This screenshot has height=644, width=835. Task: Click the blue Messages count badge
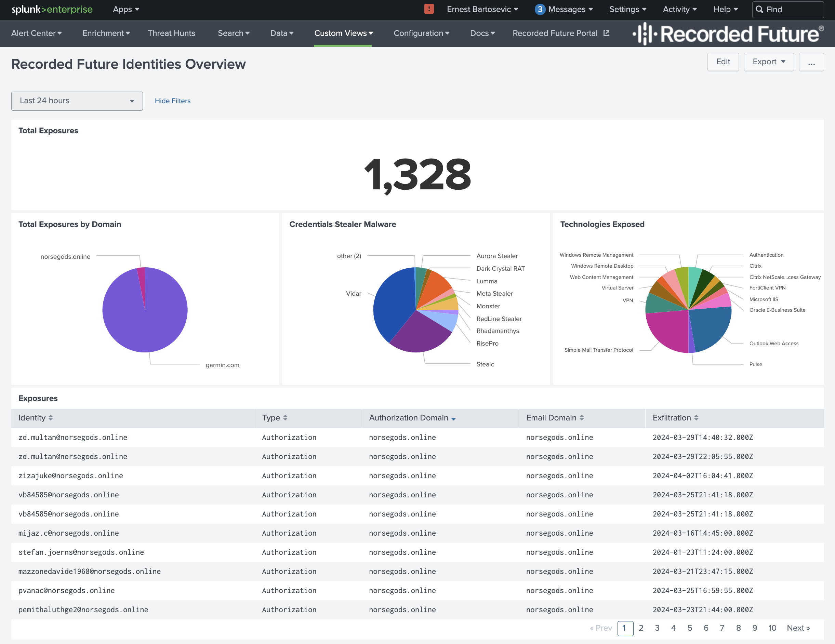[540, 9]
